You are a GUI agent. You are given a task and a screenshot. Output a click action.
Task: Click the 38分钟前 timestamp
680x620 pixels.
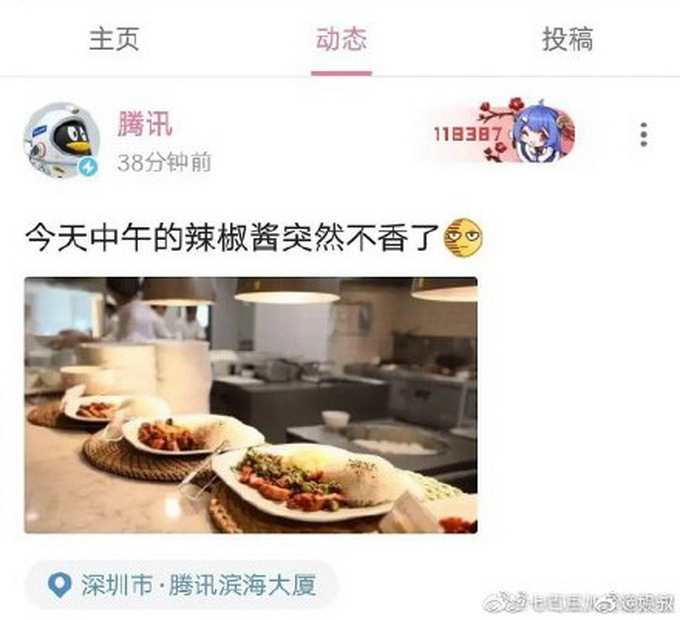pos(164,163)
